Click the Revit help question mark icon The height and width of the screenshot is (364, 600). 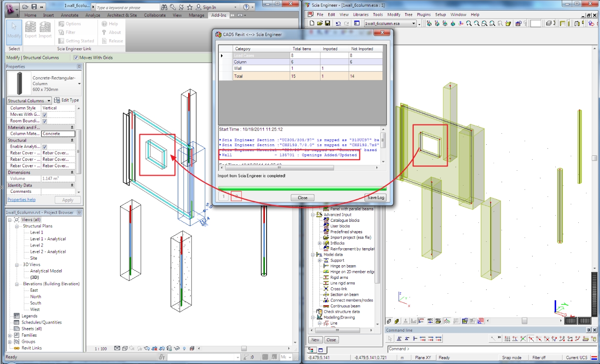[246, 7]
